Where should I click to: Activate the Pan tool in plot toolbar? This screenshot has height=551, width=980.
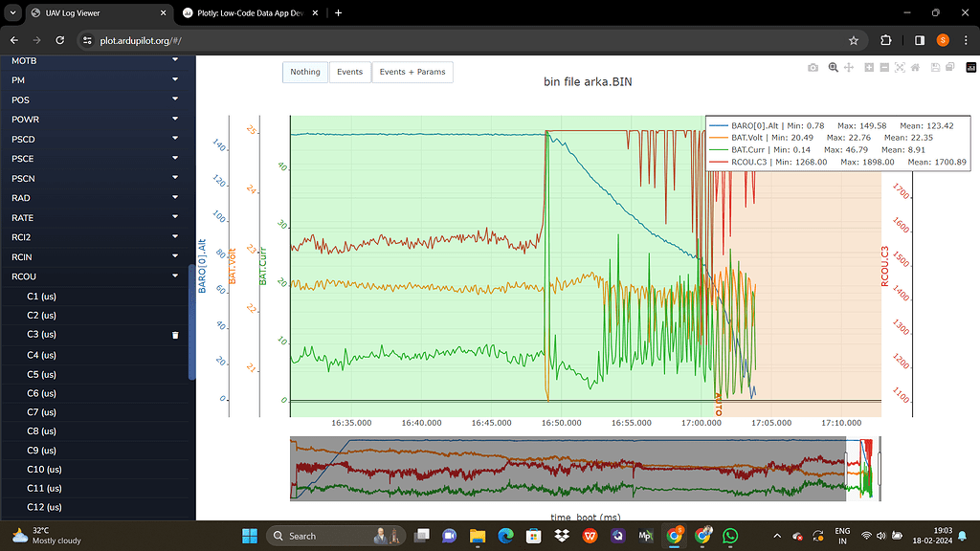coord(849,68)
